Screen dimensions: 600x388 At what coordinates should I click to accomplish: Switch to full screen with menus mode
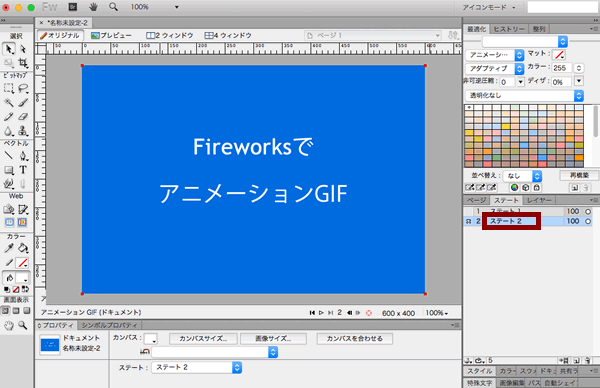pyautogui.click(x=16, y=311)
